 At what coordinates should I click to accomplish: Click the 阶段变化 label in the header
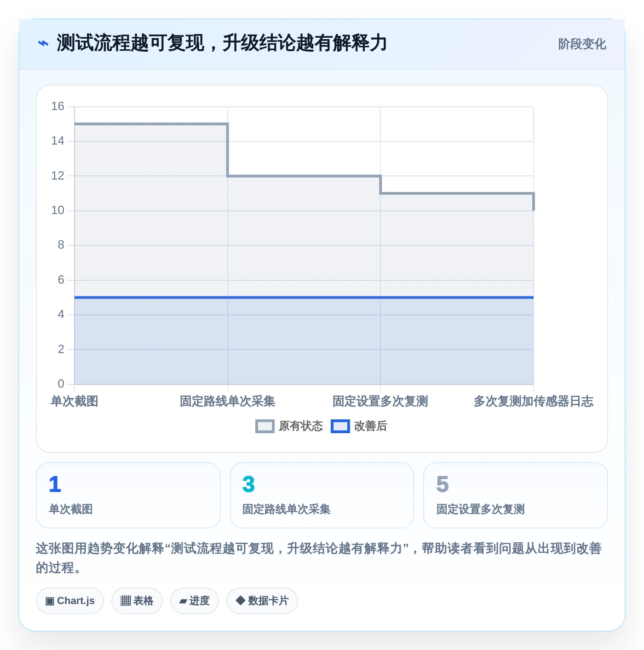pos(582,44)
